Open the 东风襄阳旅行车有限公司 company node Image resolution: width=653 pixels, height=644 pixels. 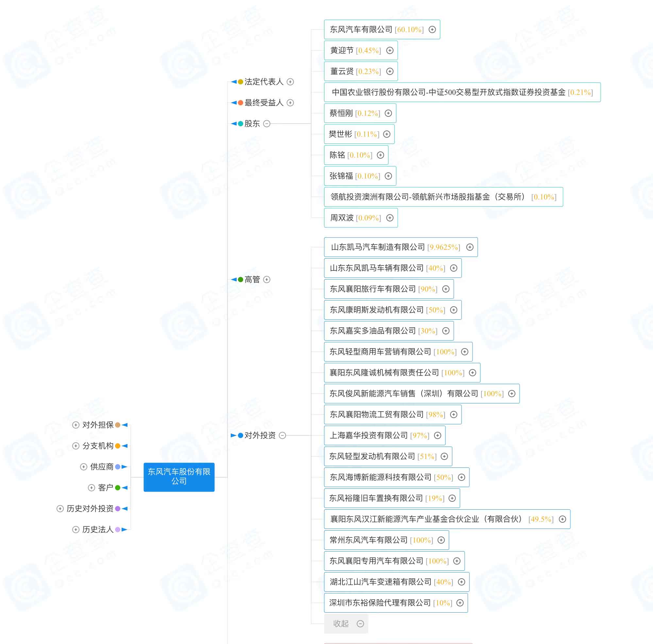(373, 289)
